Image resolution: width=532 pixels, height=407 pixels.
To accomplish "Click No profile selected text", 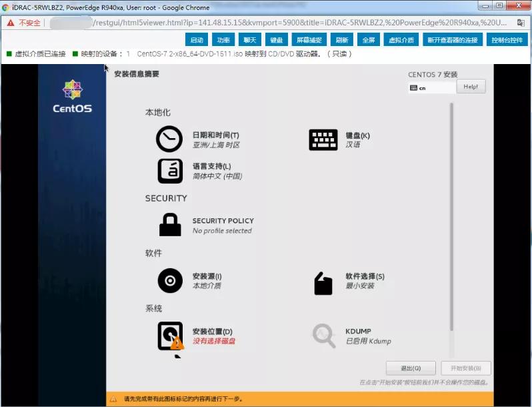I will point(222,231).
